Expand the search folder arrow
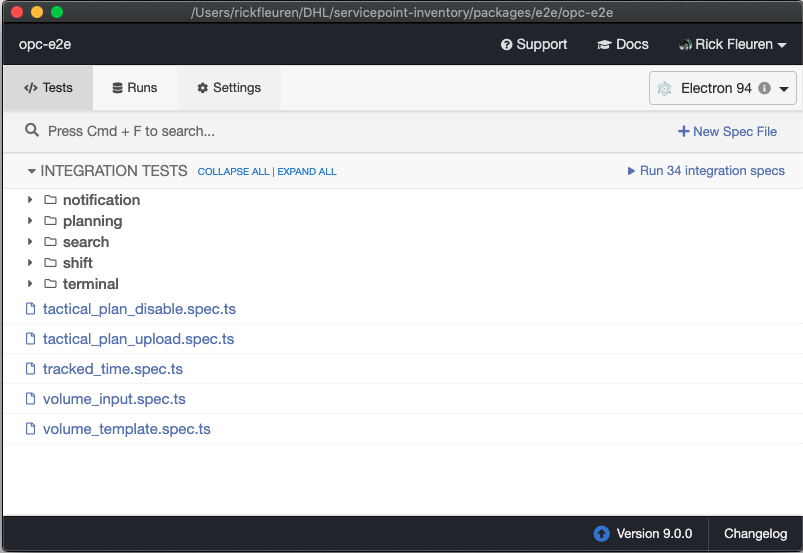The width and height of the screenshot is (803, 553). coord(30,241)
